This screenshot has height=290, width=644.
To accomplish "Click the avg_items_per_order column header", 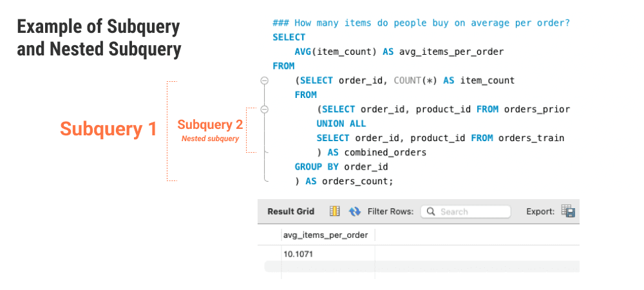I will [326, 235].
